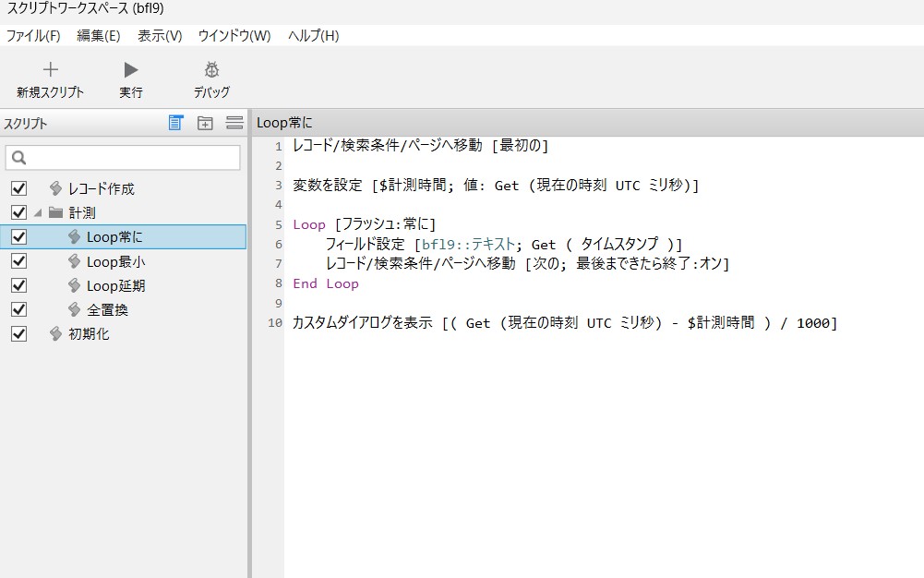Click the new folder icon in スクリプト panel header
The image size is (924, 578).
pyautogui.click(x=205, y=123)
